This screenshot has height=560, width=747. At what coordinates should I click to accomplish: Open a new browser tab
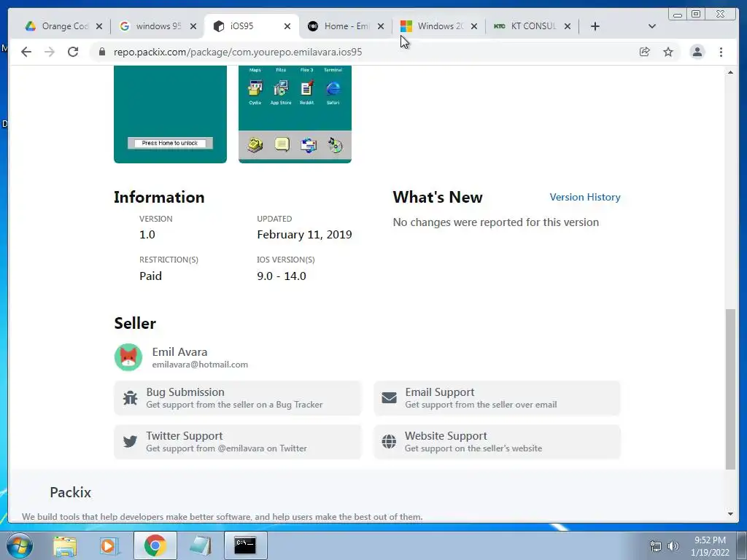pyautogui.click(x=595, y=26)
